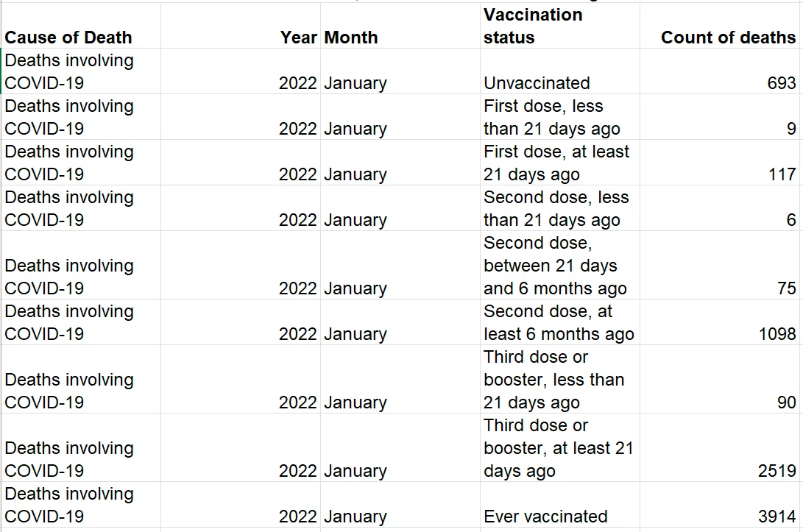803x532 pixels.
Task: Click the Unvaccinated status cell
Action: coord(560,71)
